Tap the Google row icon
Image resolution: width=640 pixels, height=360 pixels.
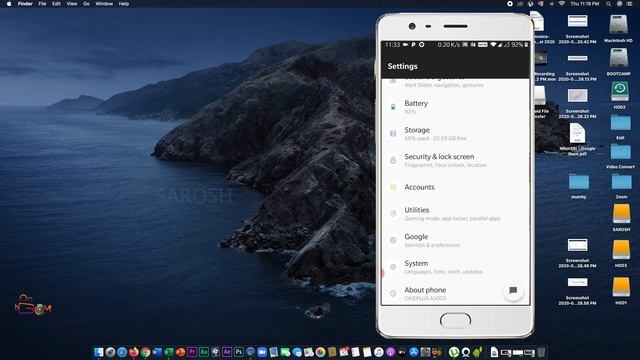(x=393, y=240)
